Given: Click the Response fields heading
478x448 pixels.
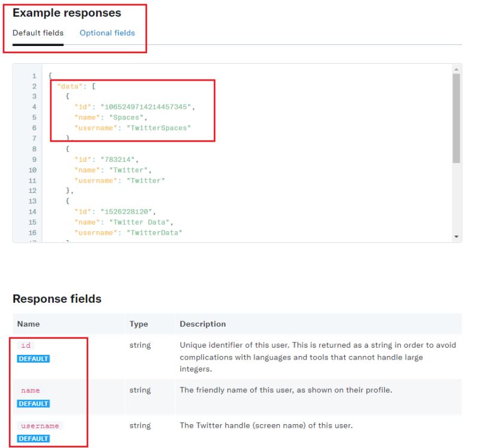Looking at the screenshot, I should tap(57, 299).
